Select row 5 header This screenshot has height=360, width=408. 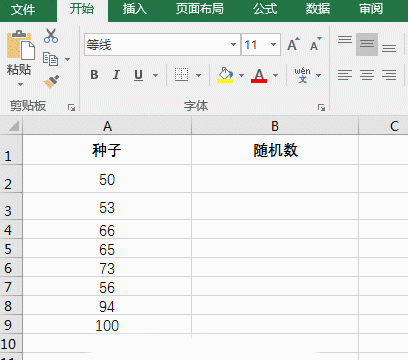11,248
